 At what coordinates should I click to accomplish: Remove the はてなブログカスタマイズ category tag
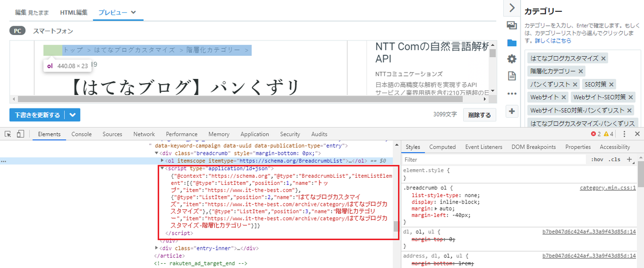[x=604, y=58]
